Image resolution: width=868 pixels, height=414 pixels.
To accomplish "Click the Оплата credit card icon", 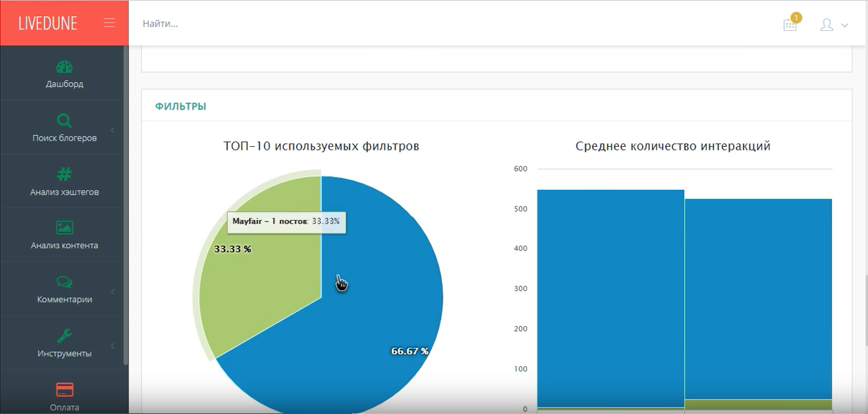I will 64,389.
